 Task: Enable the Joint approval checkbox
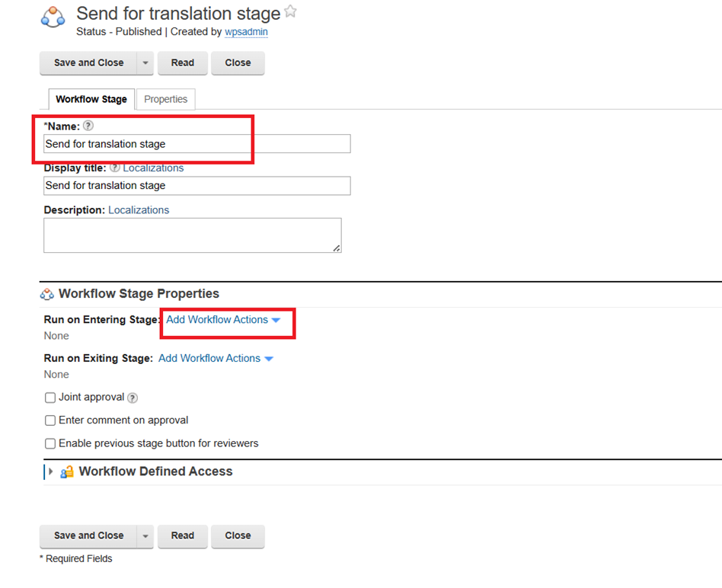[50, 397]
